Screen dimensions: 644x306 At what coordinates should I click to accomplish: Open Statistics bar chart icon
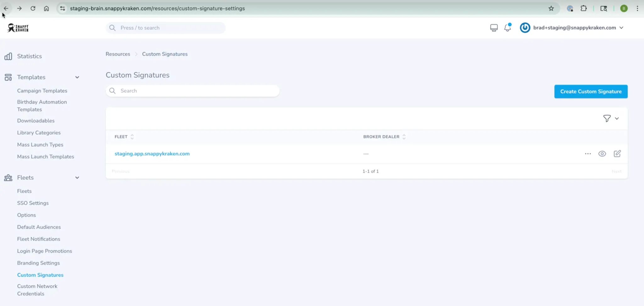pyautogui.click(x=8, y=56)
